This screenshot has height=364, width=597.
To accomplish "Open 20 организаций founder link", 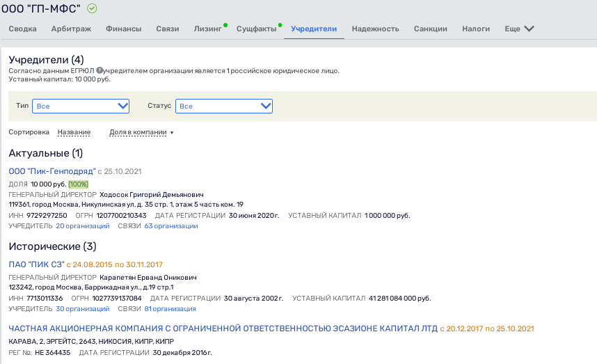I will tap(83, 225).
